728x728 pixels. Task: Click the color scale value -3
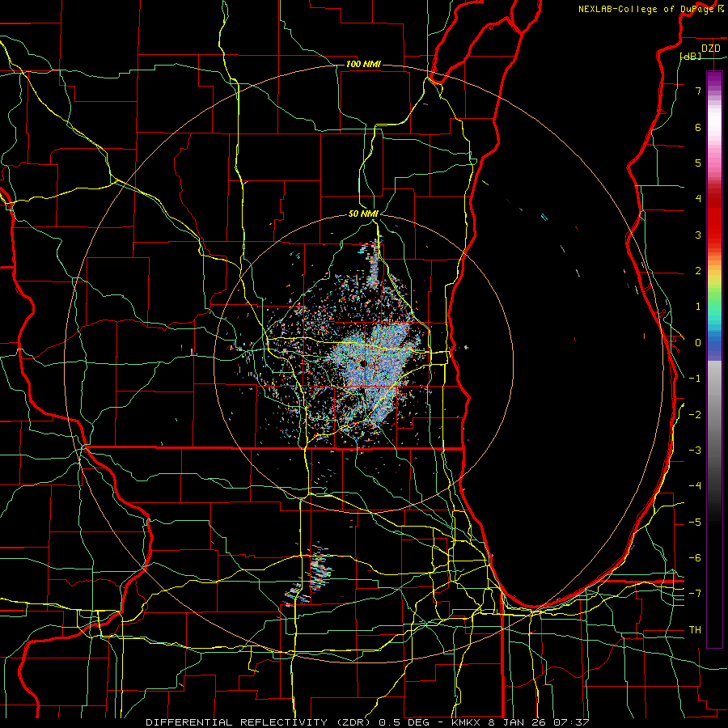(x=695, y=451)
